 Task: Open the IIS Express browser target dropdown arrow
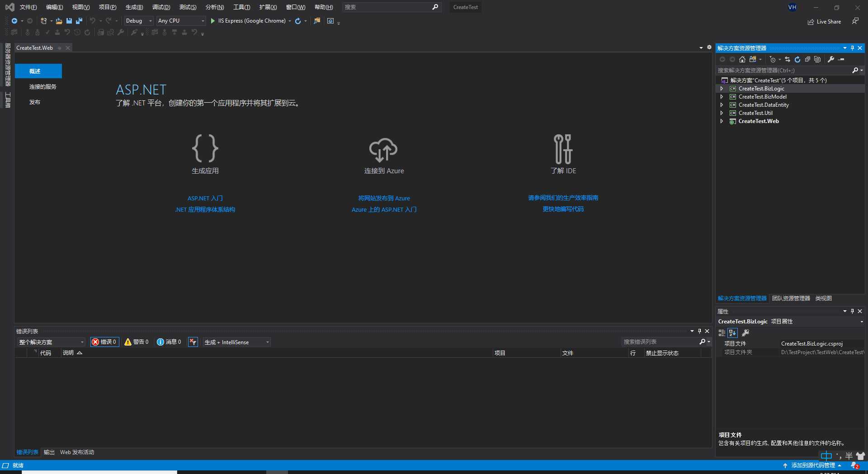coord(290,21)
